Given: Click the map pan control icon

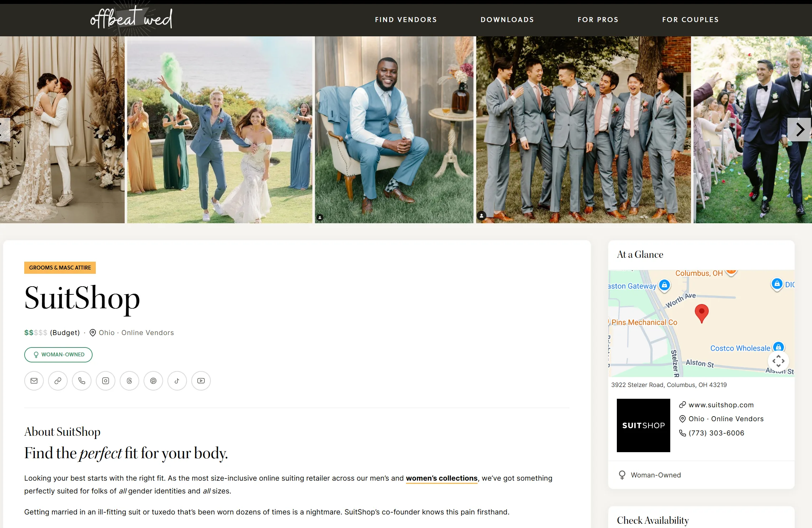Looking at the screenshot, I should 778,361.
